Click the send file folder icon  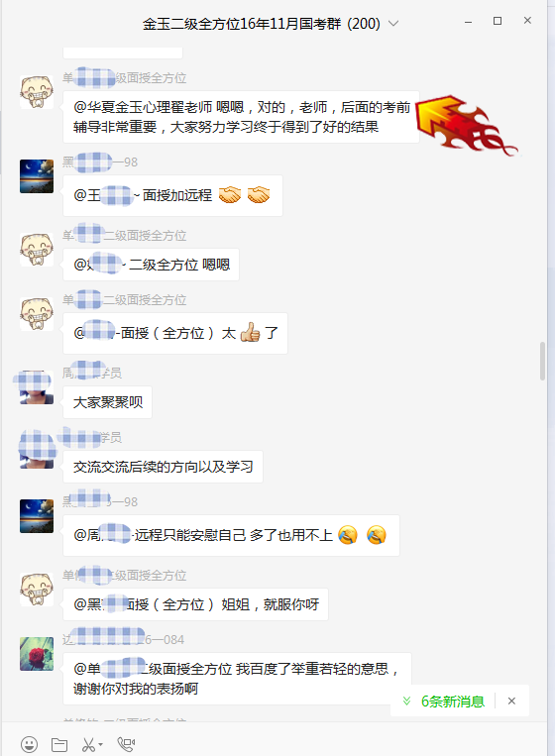point(59,744)
